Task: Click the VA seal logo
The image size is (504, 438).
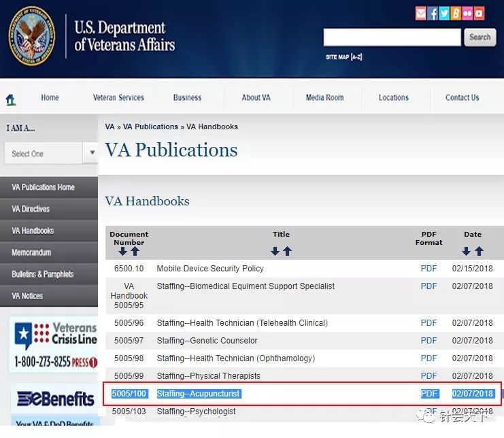Action: 31,36
